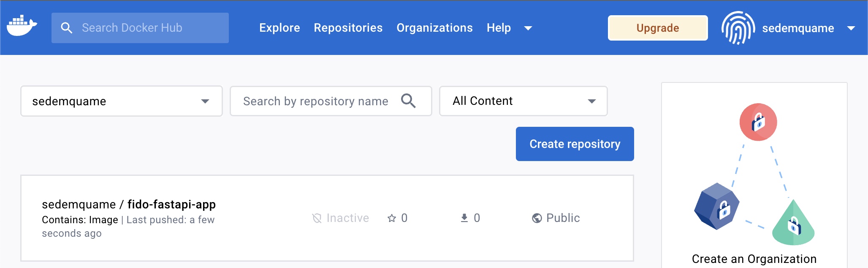868x268 pixels.
Task: Click the Create an Organization heading
Action: pos(754,259)
